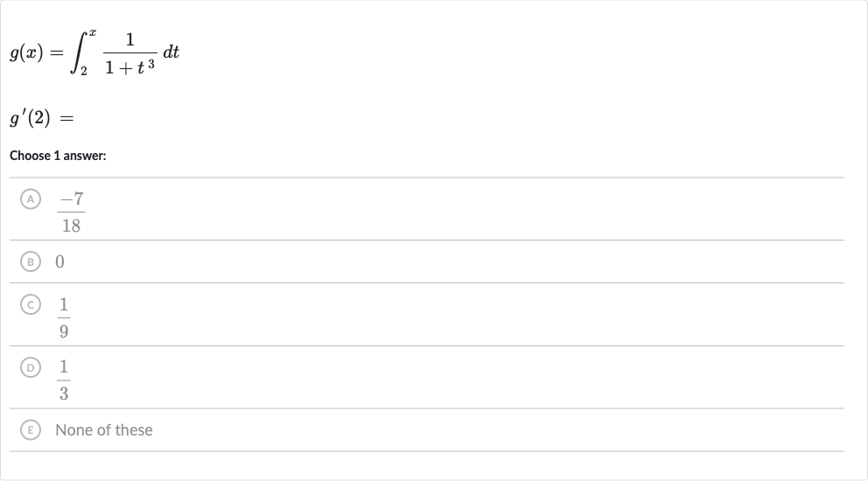The image size is (868, 481).
Task: Choose the answer fraction 1/3
Action: (64, 380)
